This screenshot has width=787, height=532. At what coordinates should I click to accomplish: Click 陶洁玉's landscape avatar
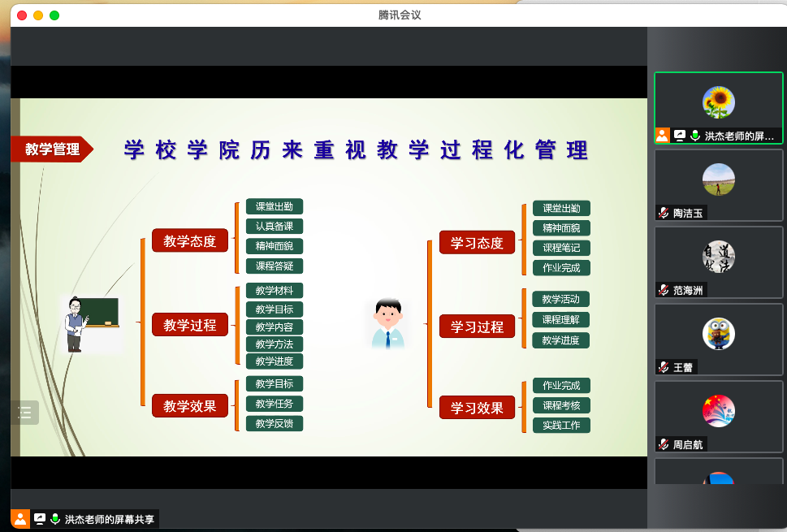tap(718, 179)
